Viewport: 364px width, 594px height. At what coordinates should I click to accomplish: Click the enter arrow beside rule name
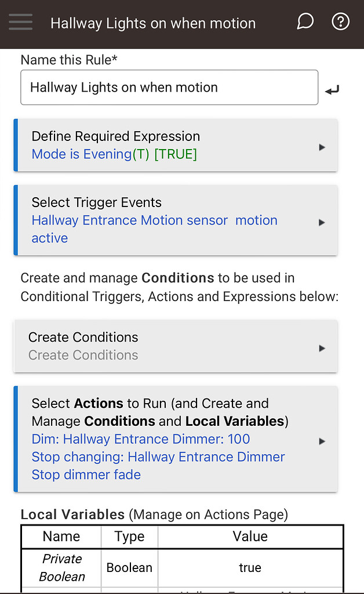332,90
